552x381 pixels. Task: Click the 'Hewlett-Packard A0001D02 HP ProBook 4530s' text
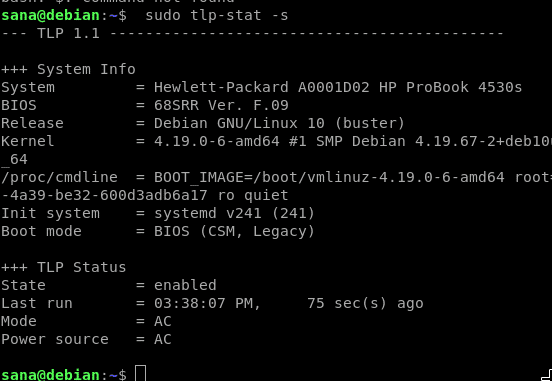coord(338,87)
